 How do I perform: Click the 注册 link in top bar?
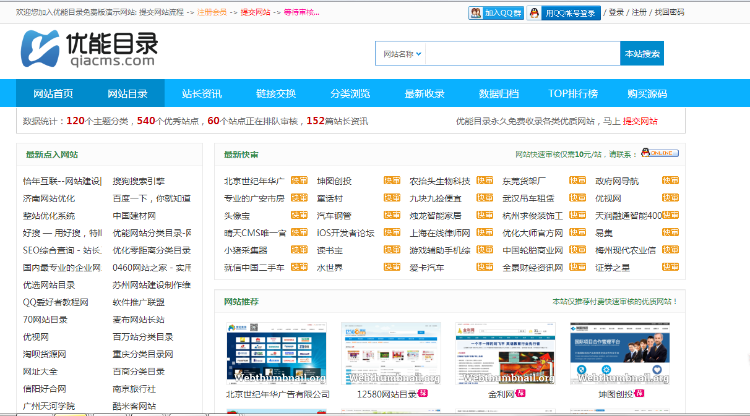(x=639, y=12)
